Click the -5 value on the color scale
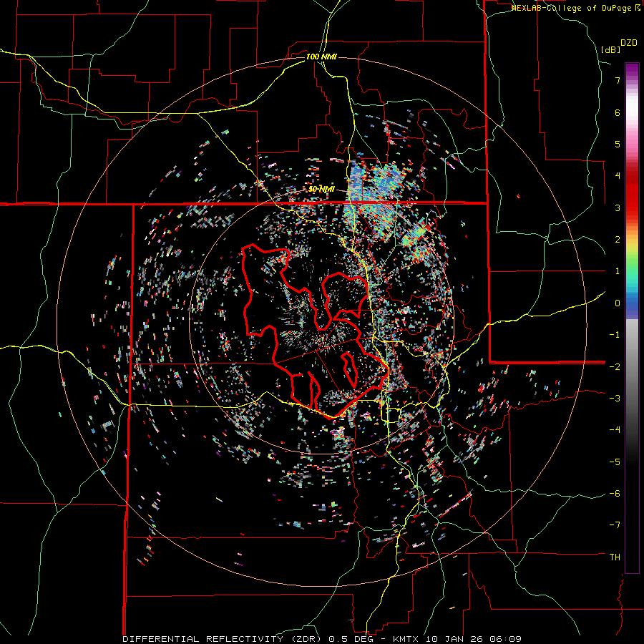 [x=615, y=462]
